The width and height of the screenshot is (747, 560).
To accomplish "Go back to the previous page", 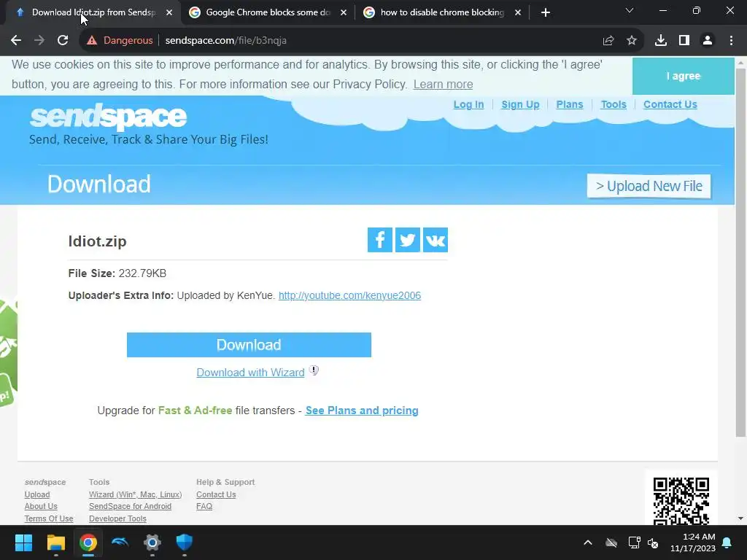I will [16, 41].
